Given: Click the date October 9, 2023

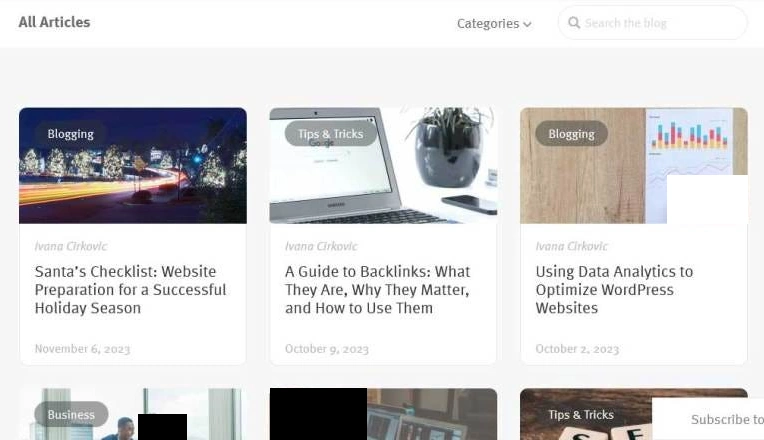Looking at the screenshot, I should (327, 349).
